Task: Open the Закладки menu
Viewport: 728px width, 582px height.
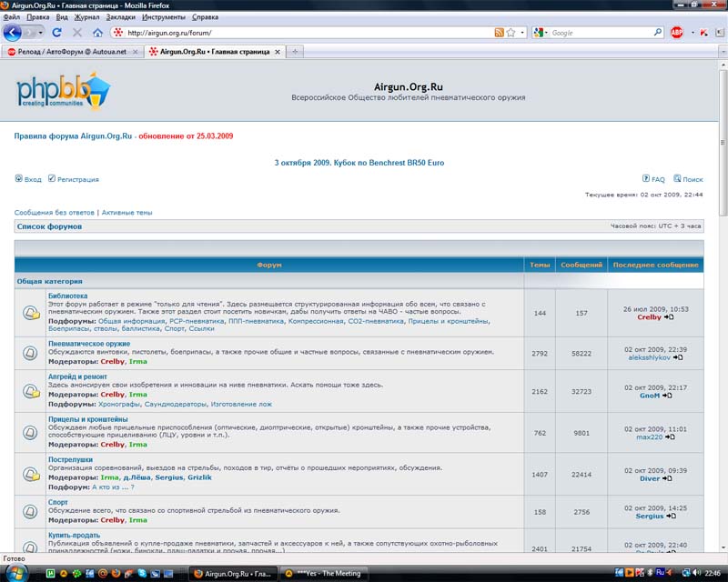Action: tap(122, 17)
